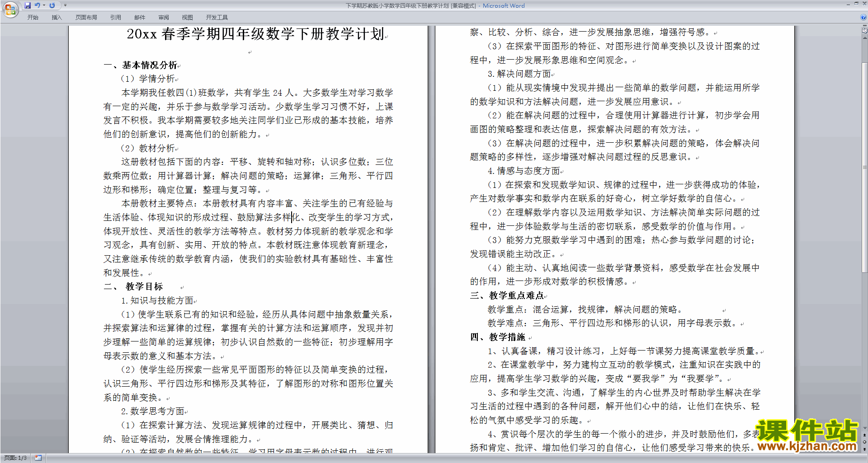Open Word Help with the question mark
868x463 pixels.
click(x=863, y=17)
